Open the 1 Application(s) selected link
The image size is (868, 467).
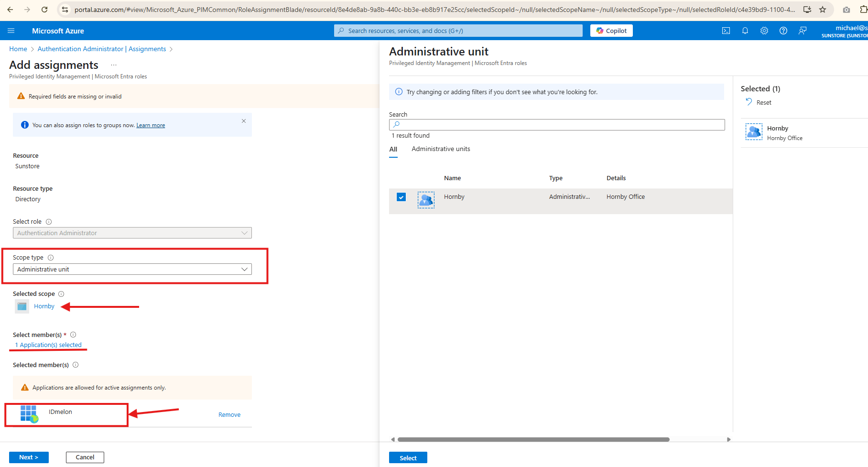tap(48, 345)
